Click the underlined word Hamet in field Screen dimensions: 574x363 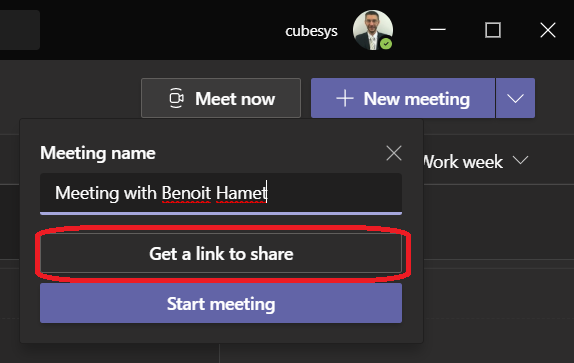point(241,193)
